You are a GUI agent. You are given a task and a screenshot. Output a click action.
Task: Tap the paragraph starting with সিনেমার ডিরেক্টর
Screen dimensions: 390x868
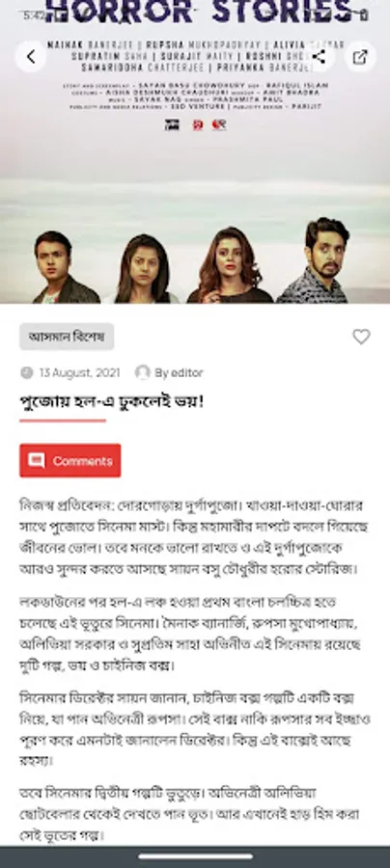tap(194, 729)
